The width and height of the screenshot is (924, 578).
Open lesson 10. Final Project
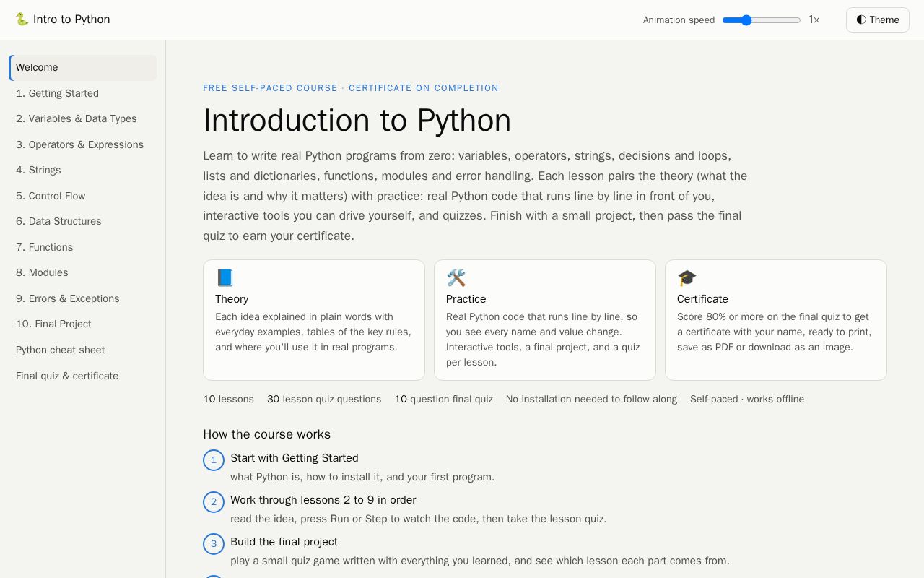82,324
